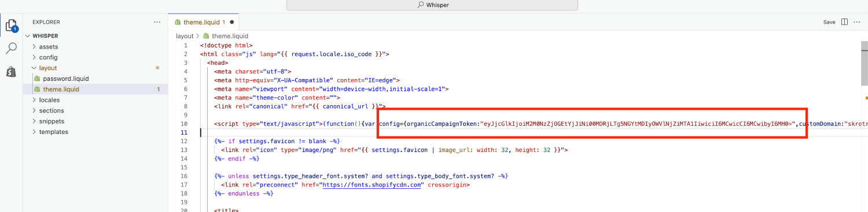The height and width of the screenshot is (212, 868).
Task: Click the EXPLORER panel title
Action: coord(46,22)
